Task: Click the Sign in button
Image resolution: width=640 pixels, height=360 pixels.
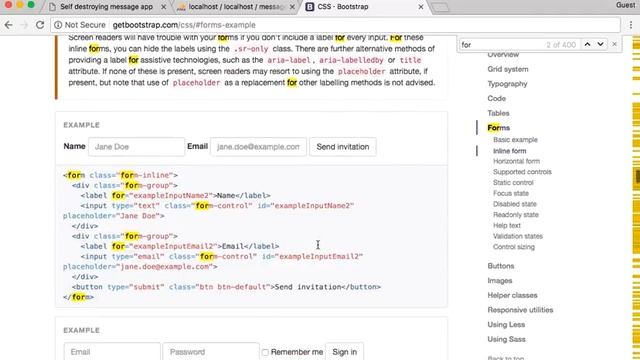Action: pos(344,352)
